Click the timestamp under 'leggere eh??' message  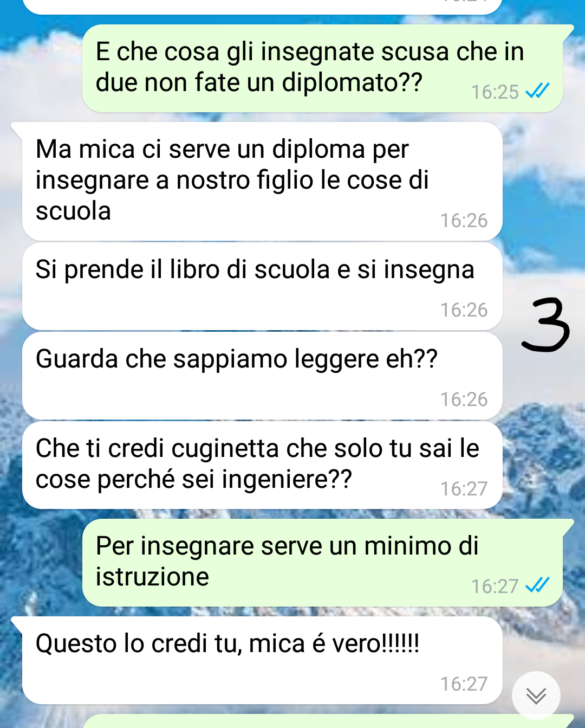point(464,400)
